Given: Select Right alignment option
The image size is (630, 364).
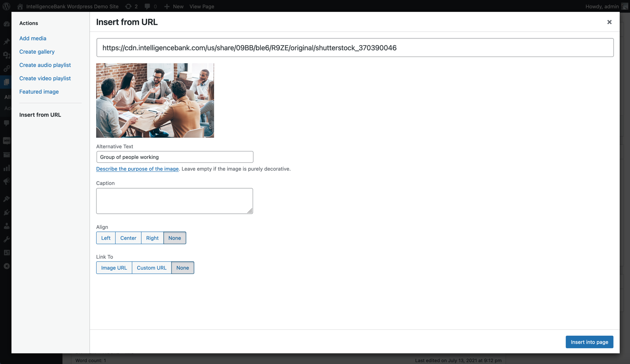Looking at the screenshot, I should coord(152,238).
